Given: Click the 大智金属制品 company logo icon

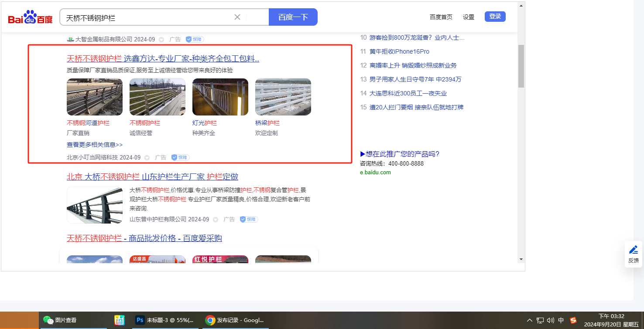Looking at the screenshot, I should point(70,39).
